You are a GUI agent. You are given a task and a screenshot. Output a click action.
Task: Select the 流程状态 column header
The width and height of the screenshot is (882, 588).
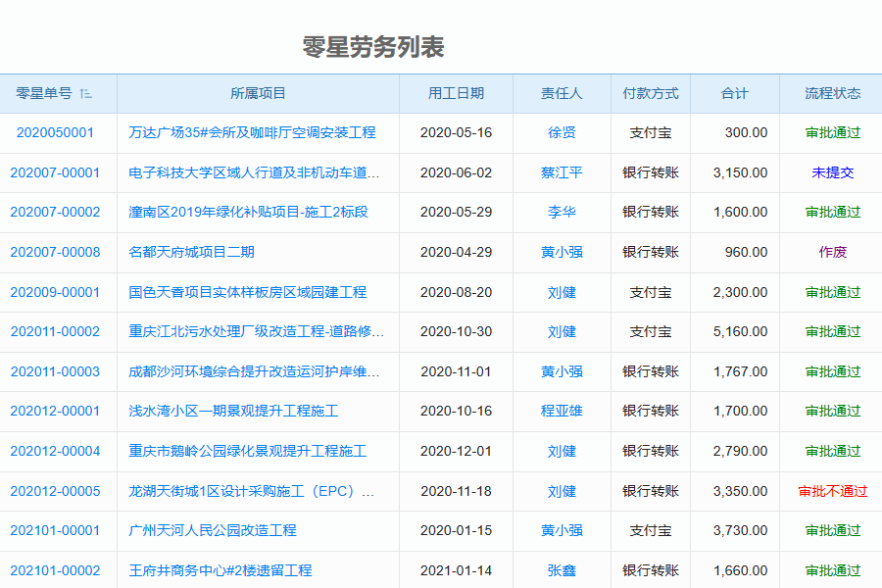832,93
